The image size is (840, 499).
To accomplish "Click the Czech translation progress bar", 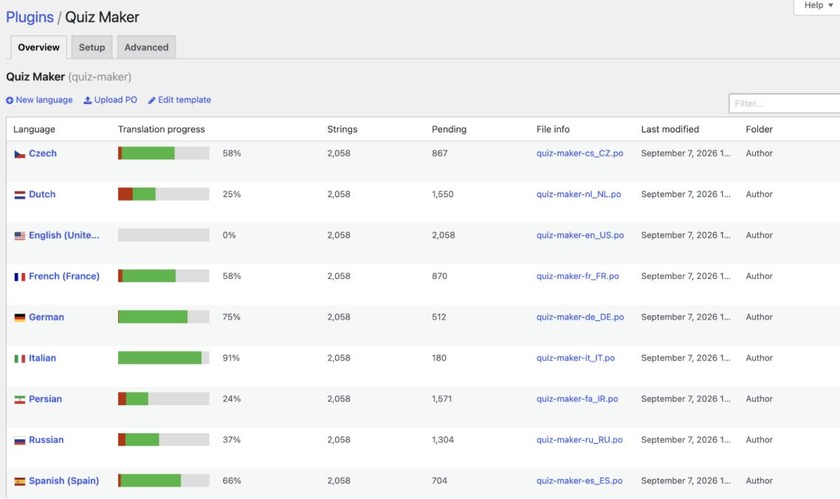I will coord(163,153).
